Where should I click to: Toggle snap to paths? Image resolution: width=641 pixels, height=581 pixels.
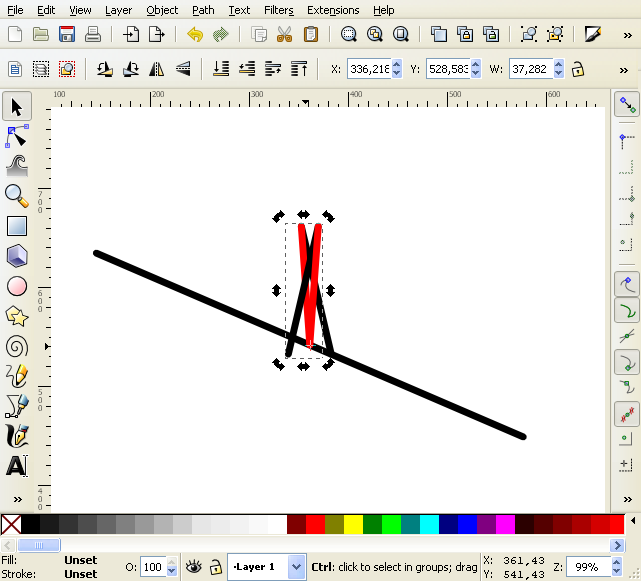coord(627,311)
